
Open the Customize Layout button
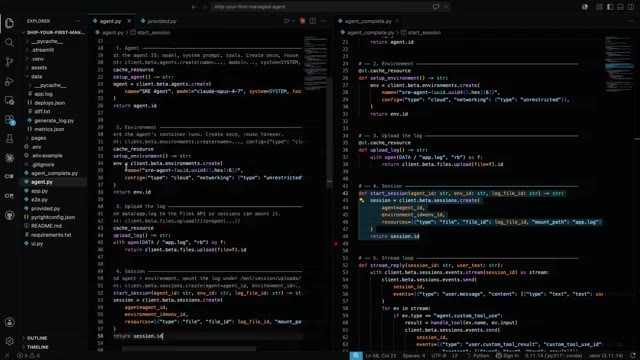click(599, 7)
